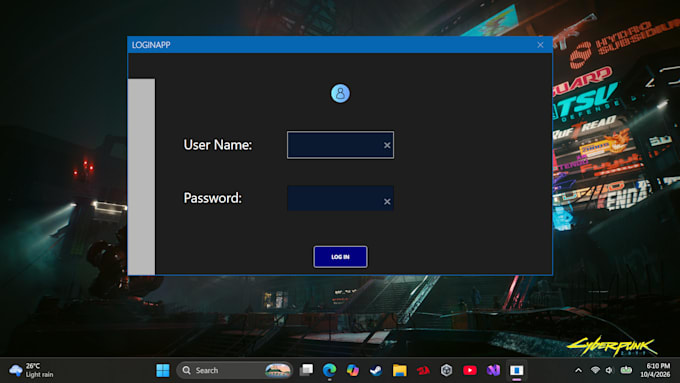
Task: Open Copilot from the taskbar
Action: [353, 370]
